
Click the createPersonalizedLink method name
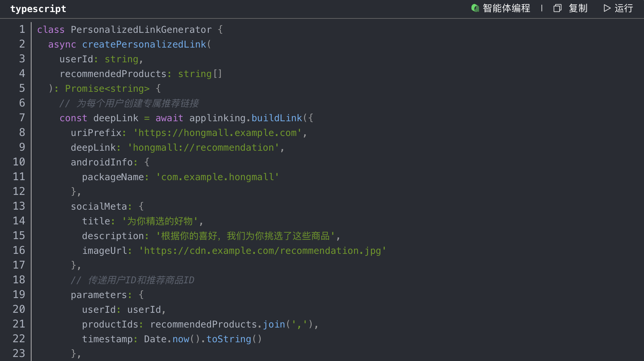point(144,44)
